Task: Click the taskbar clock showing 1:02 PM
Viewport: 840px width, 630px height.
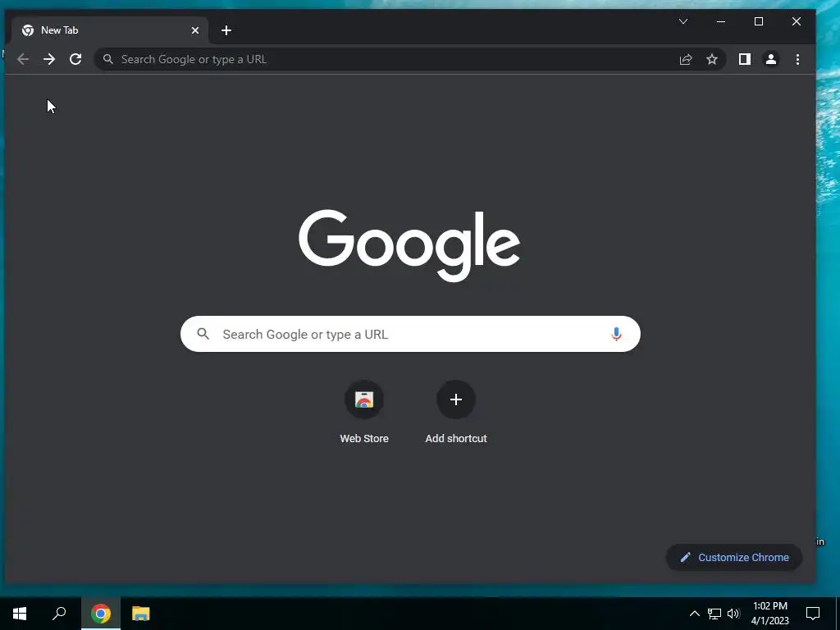Action: [x=769, y=614]
